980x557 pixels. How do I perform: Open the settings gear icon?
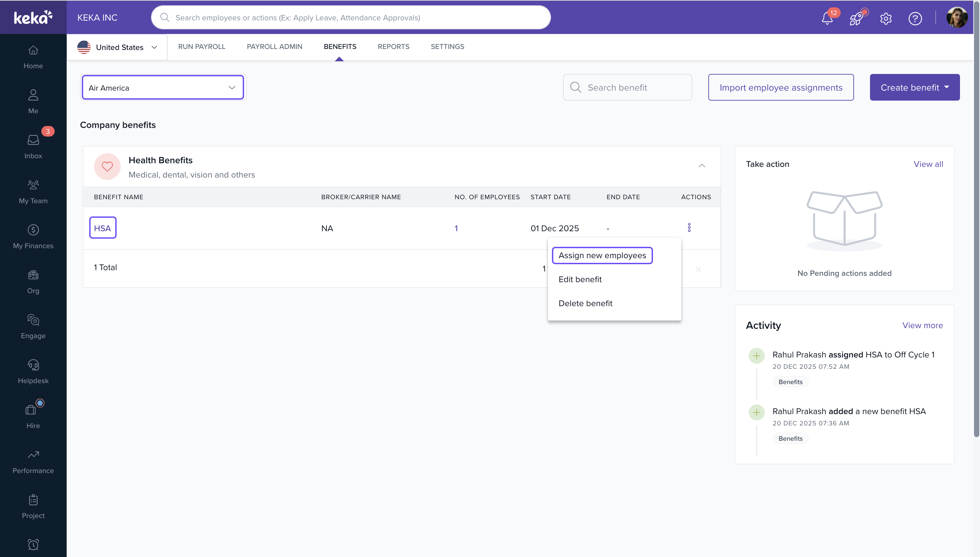point(885,18)
